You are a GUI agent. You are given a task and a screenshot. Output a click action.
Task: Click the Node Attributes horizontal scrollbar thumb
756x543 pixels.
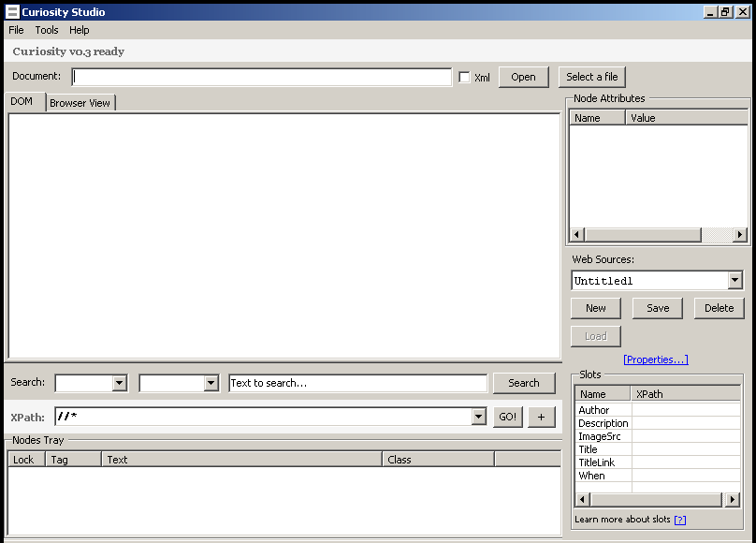click(643, 235)
